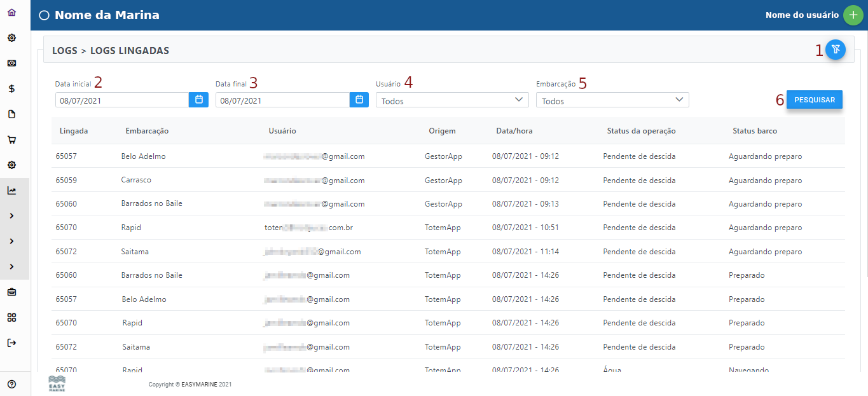The image size is (868, 396).
Task: Toggle the blue funnel filter button
Action: [x=836, y=50]
